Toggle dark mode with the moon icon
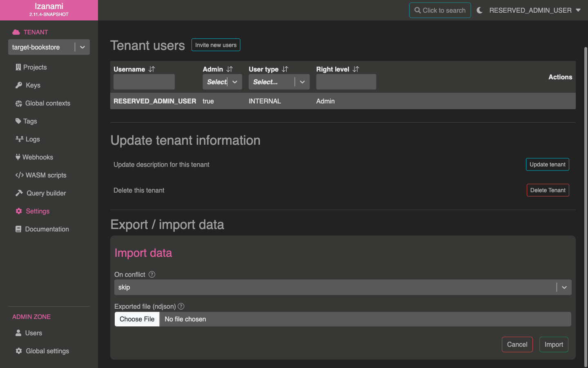The height and width of the screenshot is (368, 588). (x=479, y=10)
